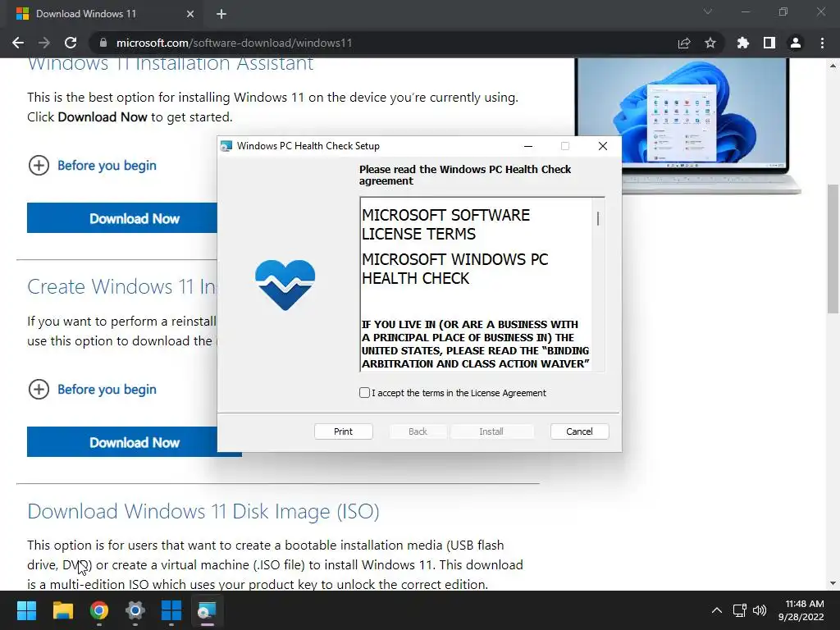The image size is (840, 630).
Task: Reload the Download Windows 11 page
Action: [x=71, y=43]
